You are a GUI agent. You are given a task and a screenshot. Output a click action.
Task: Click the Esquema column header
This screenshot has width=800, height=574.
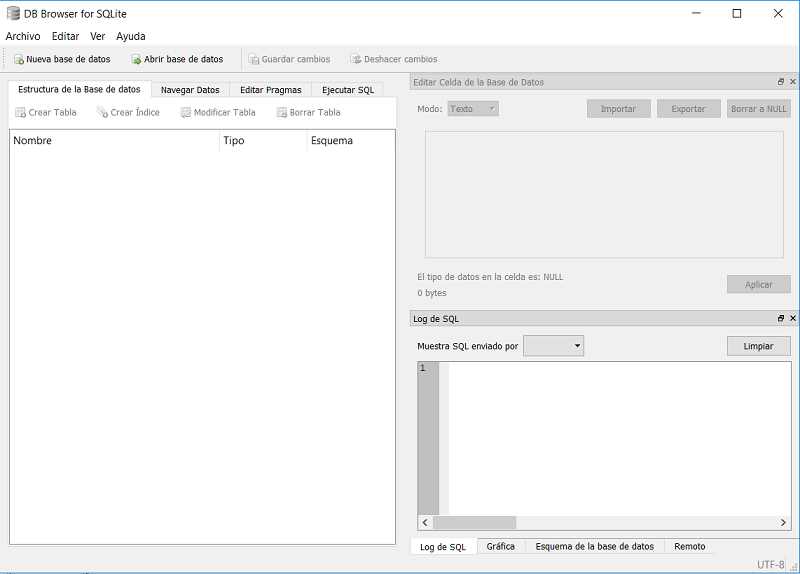click(x=351, y=140)
